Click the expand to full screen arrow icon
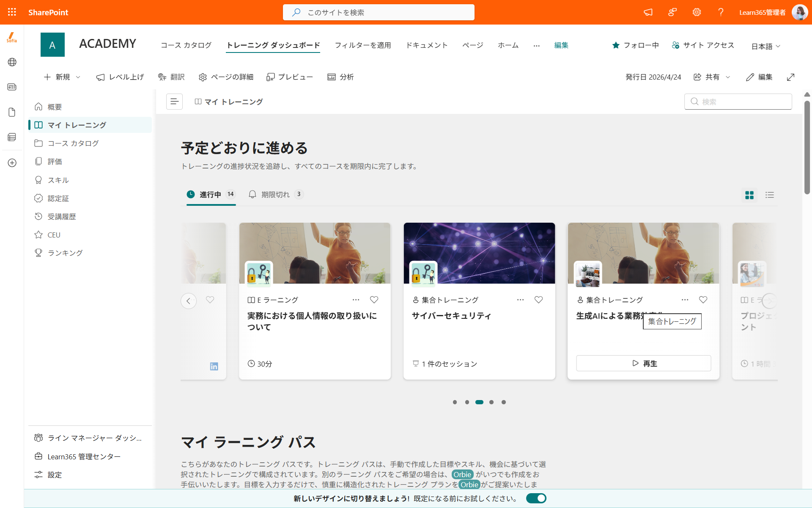This screenshot has height=508, width=812. pos(790,77)
